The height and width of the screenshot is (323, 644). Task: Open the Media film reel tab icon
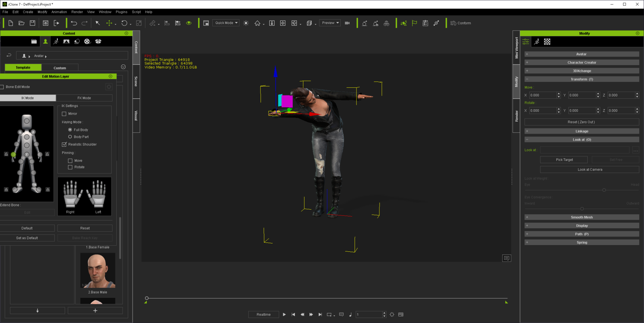(x=87, y=41)
